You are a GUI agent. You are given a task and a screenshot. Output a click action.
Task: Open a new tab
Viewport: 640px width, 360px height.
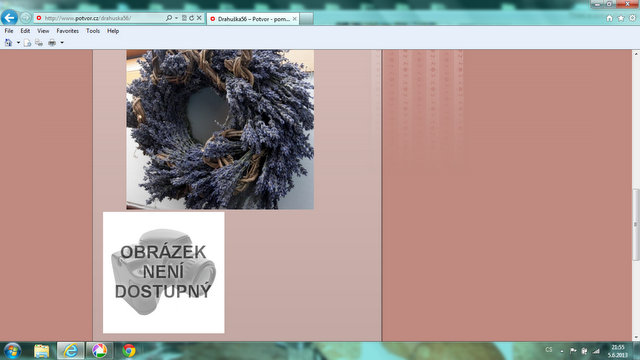(x=307, y=19)
